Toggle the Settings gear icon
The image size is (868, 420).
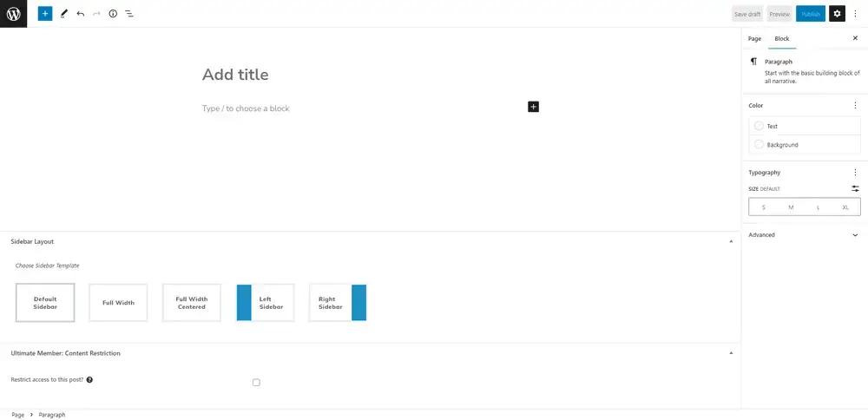coord(837,14)
